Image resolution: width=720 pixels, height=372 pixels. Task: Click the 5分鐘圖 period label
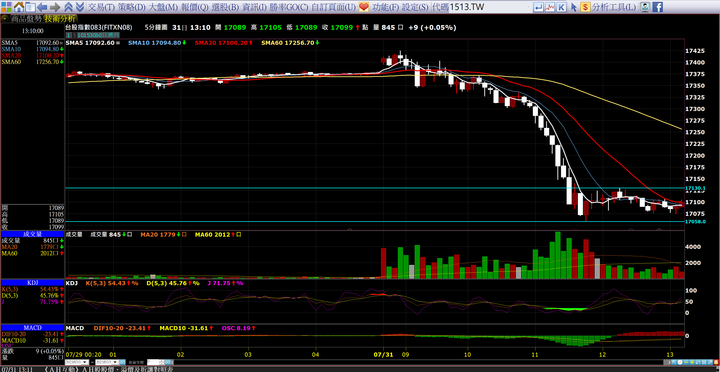pos(156,28)
